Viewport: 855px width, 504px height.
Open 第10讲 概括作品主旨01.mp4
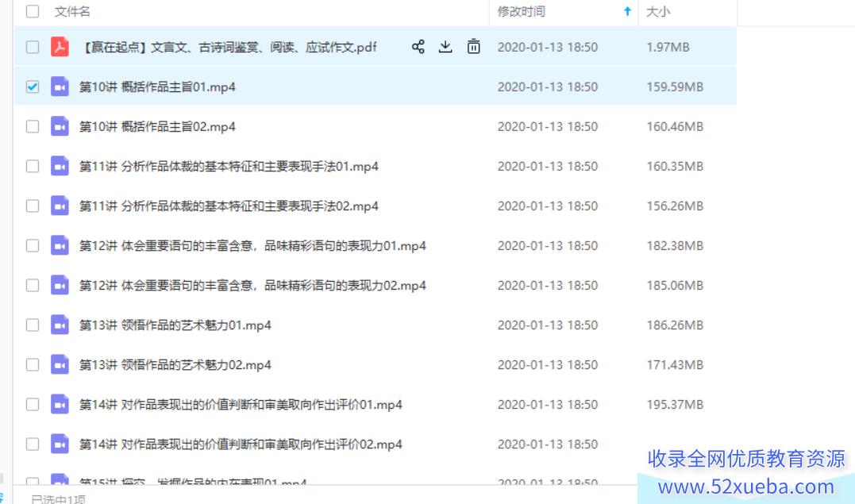(x=158, y=87)
